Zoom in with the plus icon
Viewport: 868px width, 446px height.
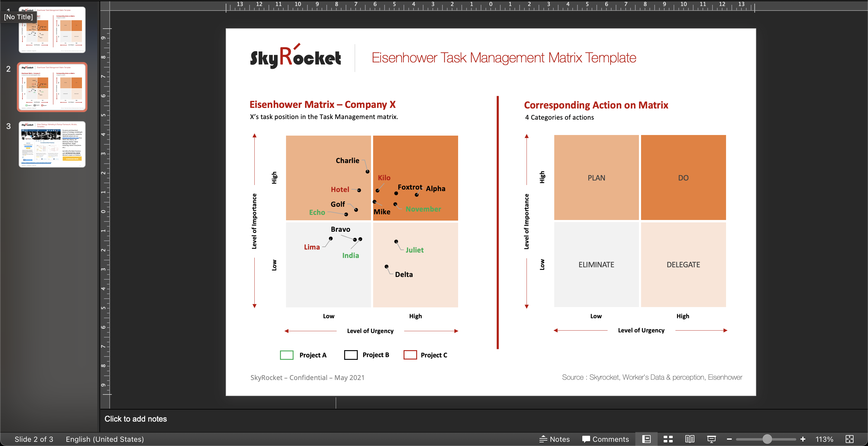click(x=803, y=439)
